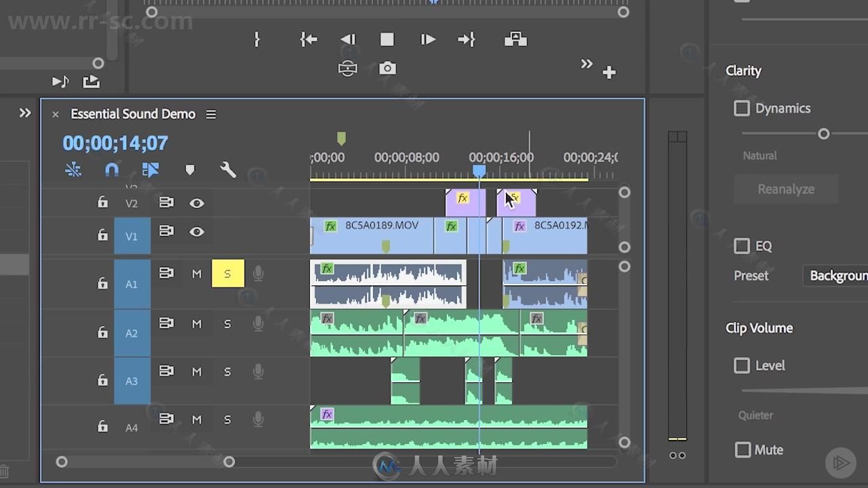Click the export share icon
Image resolution: width=868 pixels, height=488 pixels.
point(91,81)
